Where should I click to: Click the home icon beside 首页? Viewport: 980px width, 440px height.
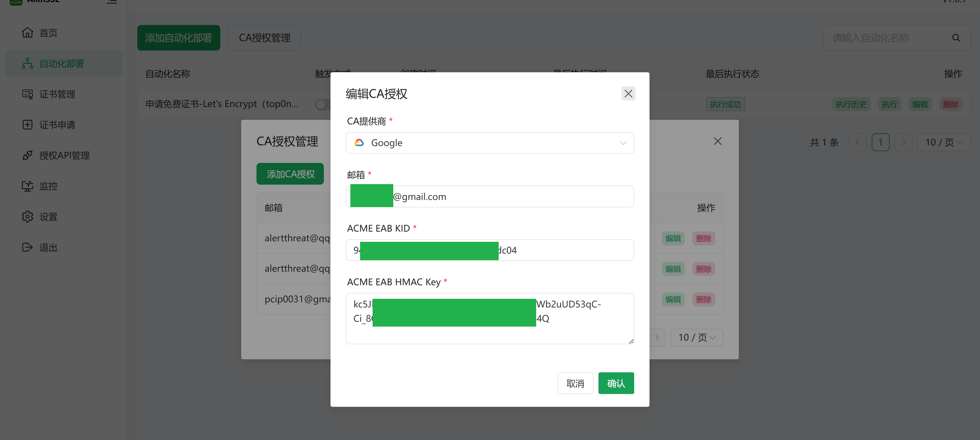pyautogui.click(x=27, y=33)
